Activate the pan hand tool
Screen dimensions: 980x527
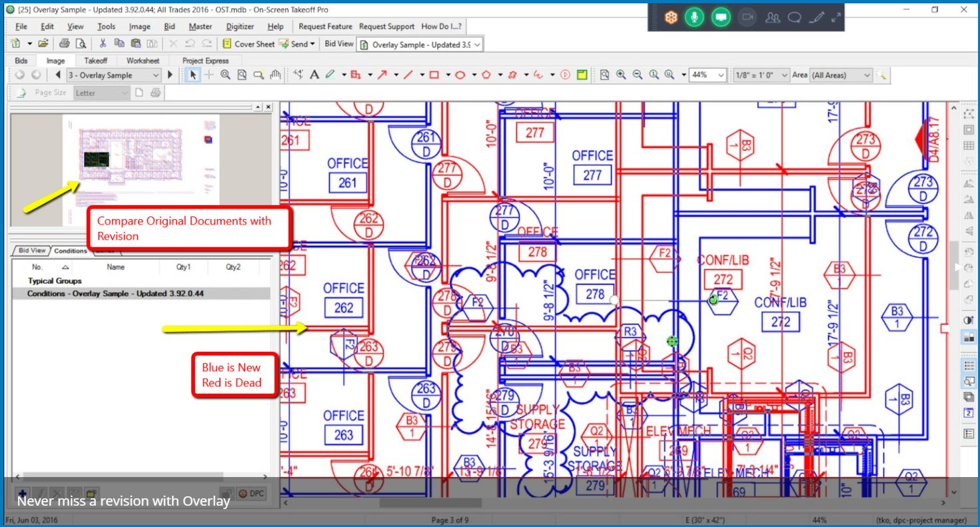[275, 75]
